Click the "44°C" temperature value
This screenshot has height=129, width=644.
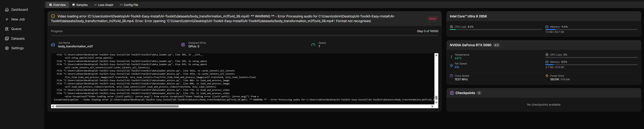pyautogui.click(x=458, y=58)
